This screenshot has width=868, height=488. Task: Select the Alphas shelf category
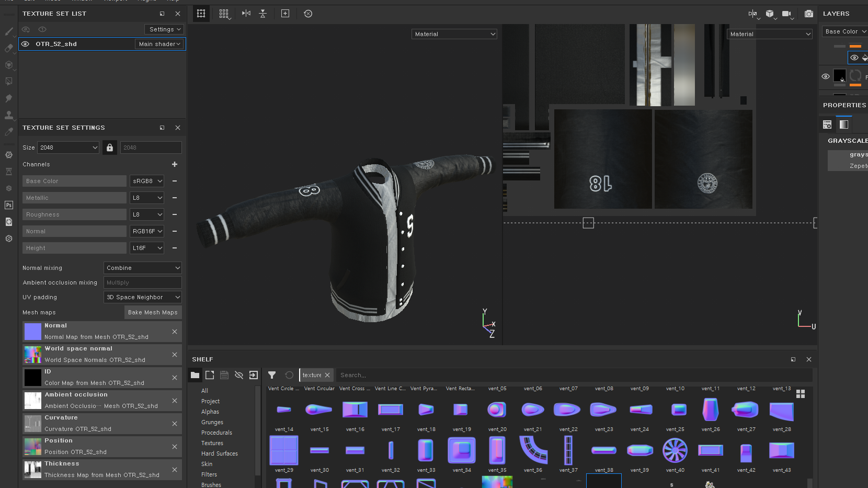tap(210, 412)
